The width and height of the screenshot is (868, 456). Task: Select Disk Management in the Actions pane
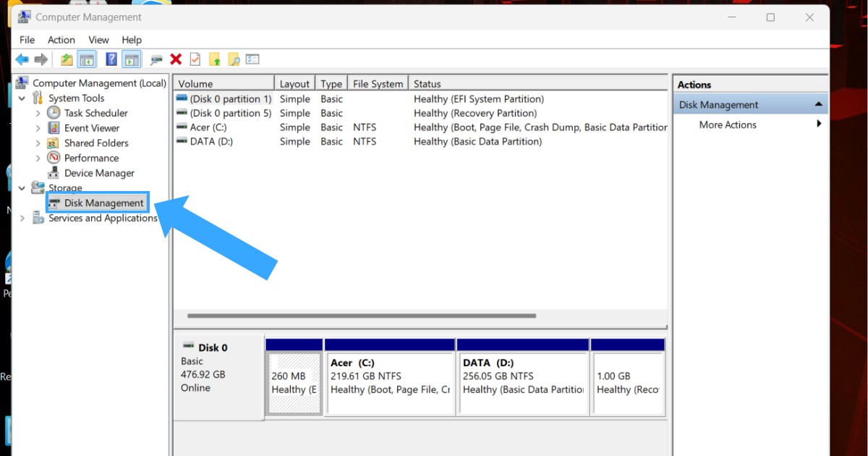[x=718, y=104]
